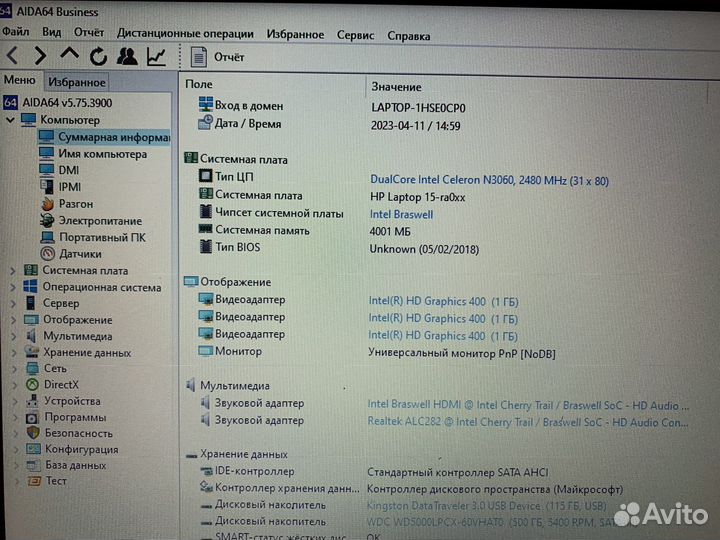720x540 pixels.
Task: Switch to the Избранное sidebar tab
Action: 77,82
